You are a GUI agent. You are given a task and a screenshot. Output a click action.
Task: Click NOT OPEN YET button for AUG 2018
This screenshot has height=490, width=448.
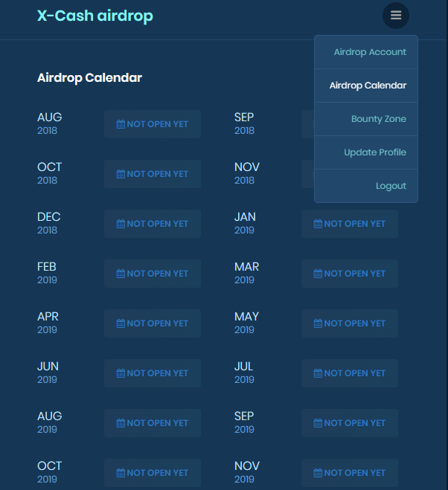click(153, 124)
